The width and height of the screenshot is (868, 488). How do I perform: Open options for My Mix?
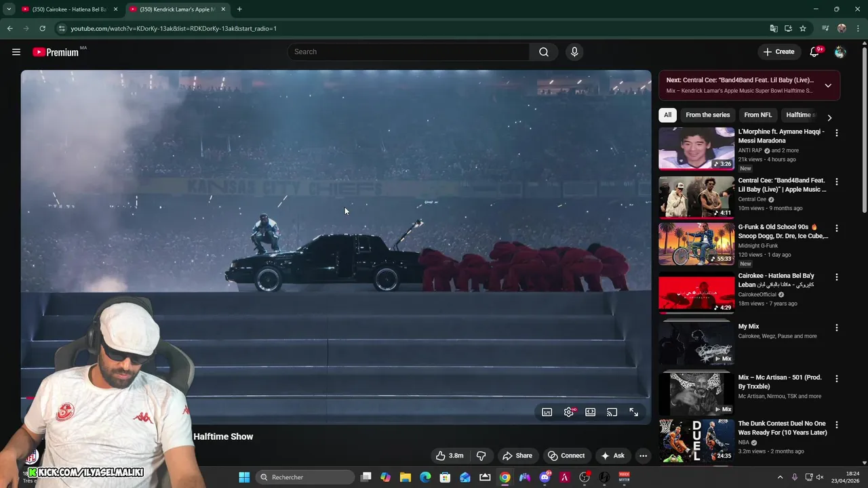[x=837, y=328]
